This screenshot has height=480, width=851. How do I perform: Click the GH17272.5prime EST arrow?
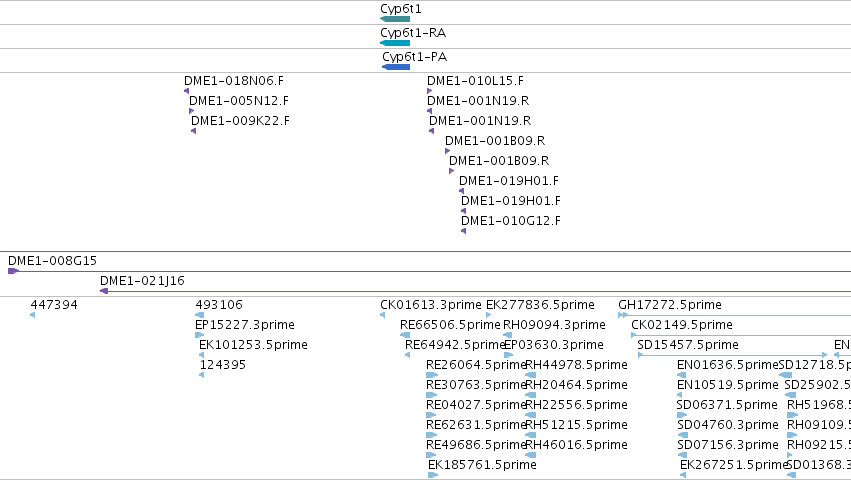click(623, 315)
